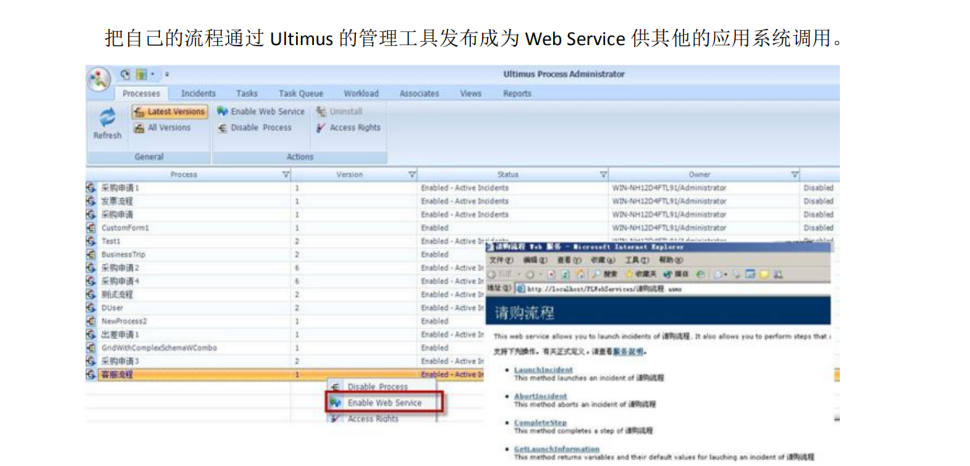Select the 采购申请2 process row
970x466 pixels.
pyautogui.click(x=286, y=268)
